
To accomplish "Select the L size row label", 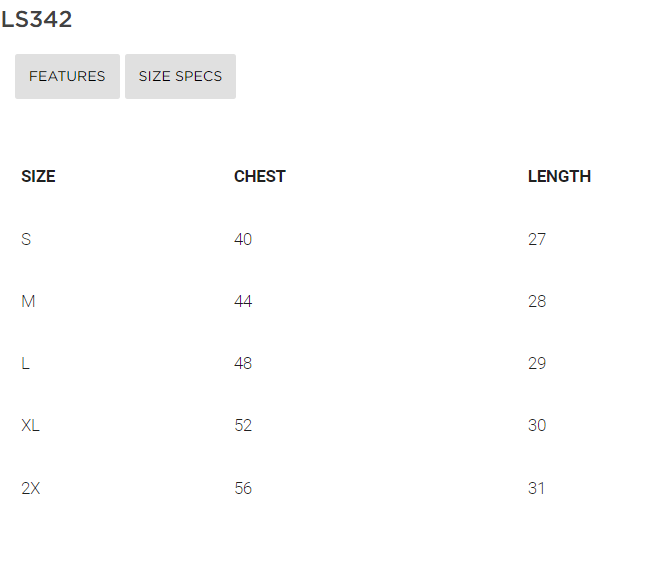I will point(26,363).
